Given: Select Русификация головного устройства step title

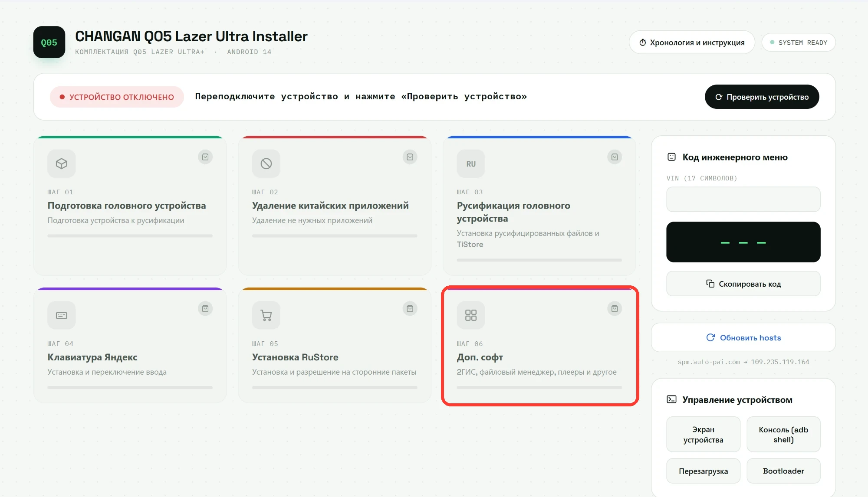Looking at the screenshot, I should (513, 212).
